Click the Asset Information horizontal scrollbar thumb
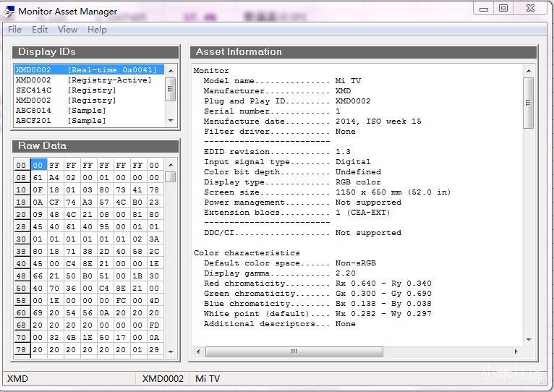Viewport: 554px width, 392px height. tap(293, 351)
